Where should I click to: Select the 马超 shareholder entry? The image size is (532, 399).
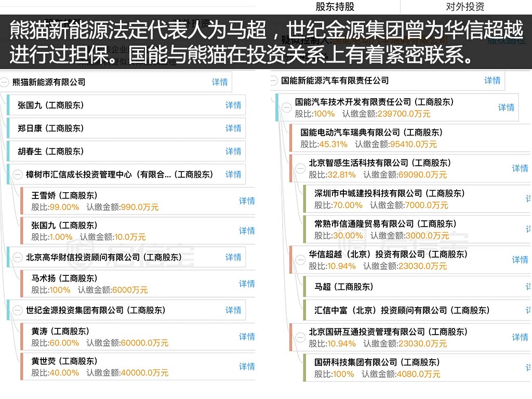(x=344, y=287)
